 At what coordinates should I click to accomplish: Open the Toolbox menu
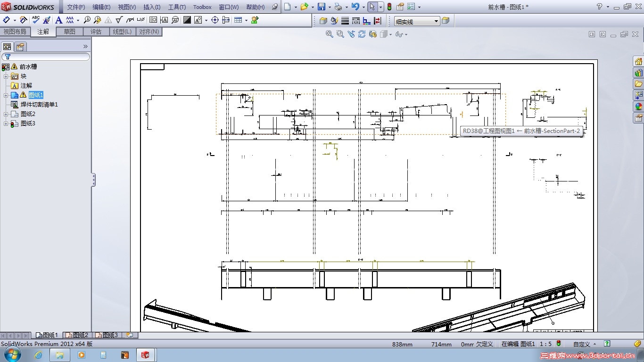202,7
